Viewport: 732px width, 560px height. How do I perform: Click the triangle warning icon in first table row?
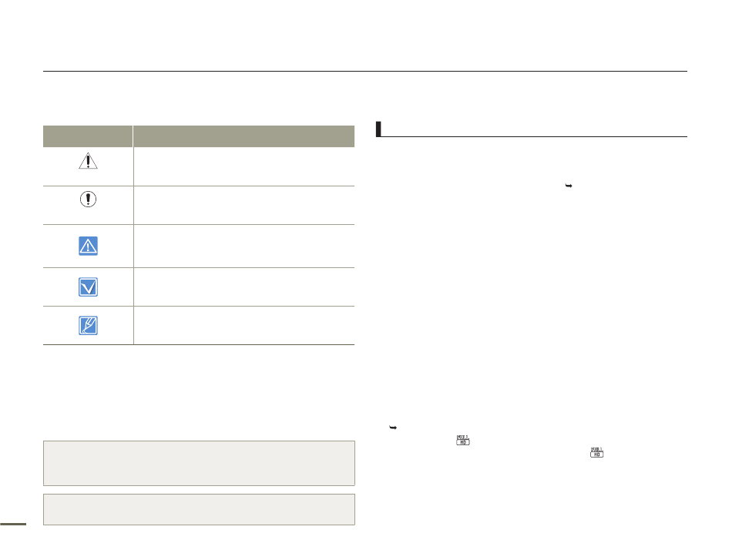(x=89, y=161)
